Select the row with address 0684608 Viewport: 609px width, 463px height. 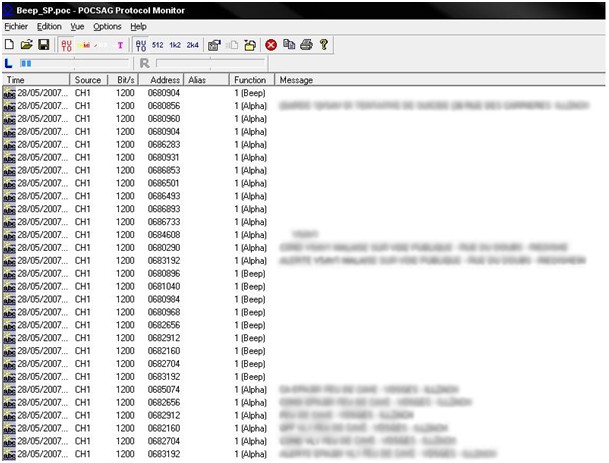coord(304,235)
